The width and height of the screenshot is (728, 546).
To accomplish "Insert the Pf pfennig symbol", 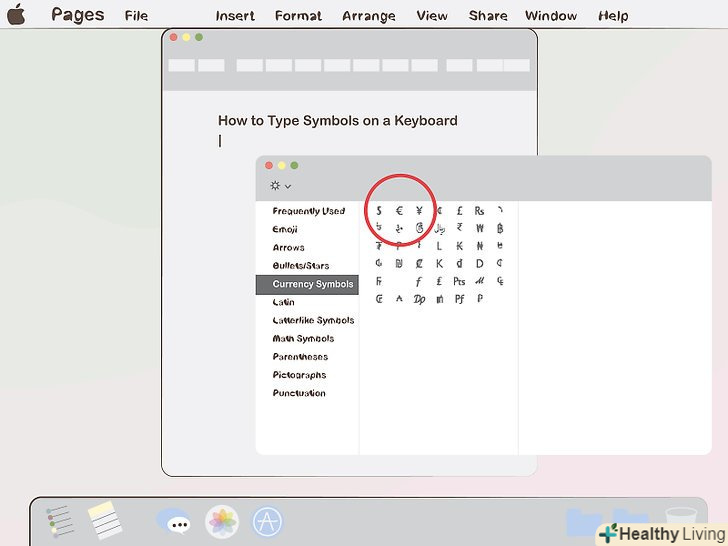I will point(459,299).
